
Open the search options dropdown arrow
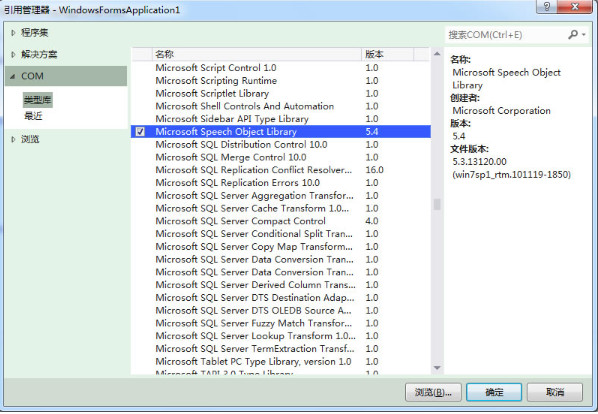click(584, 35)
